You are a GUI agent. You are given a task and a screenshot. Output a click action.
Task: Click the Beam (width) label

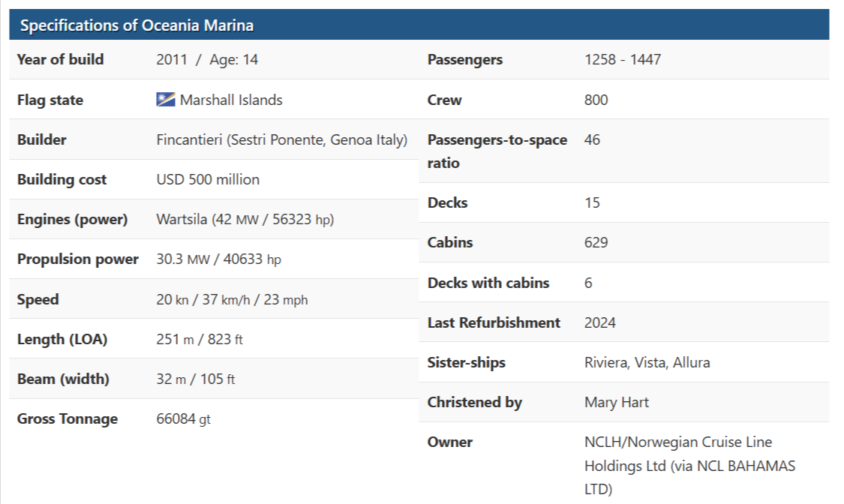coord(63,379)
